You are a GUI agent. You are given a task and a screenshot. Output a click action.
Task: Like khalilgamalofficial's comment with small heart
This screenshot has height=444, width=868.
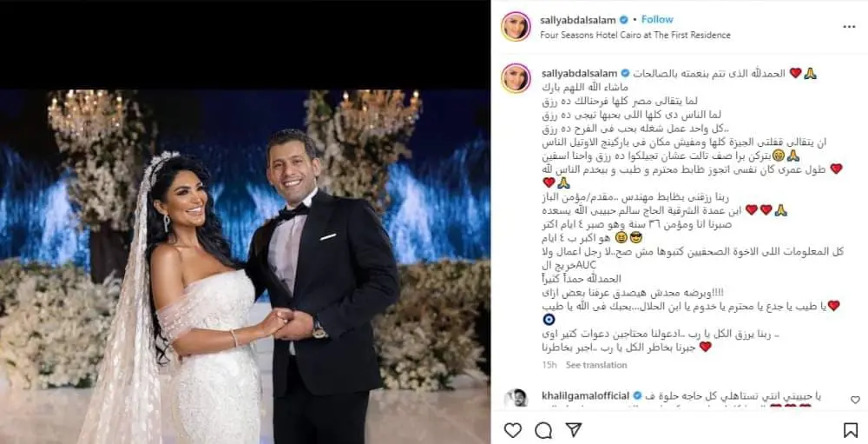855,400
